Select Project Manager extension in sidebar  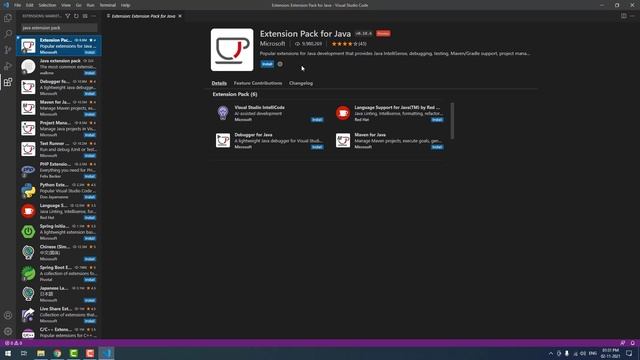click(59, 129)
